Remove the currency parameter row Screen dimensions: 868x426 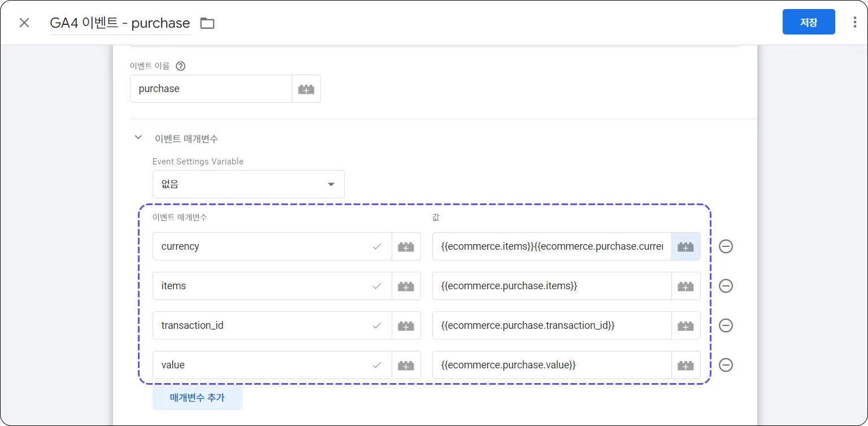(x=726, y=246)
